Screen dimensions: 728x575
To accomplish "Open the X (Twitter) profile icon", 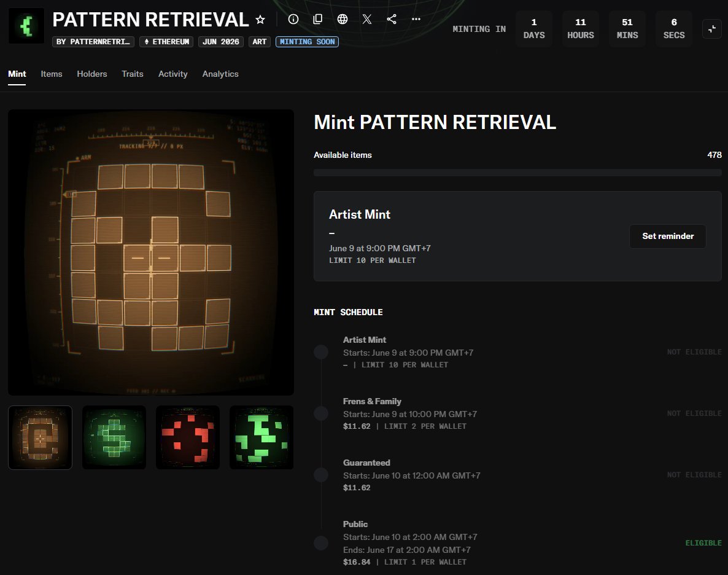I will [x=367, y=19].
